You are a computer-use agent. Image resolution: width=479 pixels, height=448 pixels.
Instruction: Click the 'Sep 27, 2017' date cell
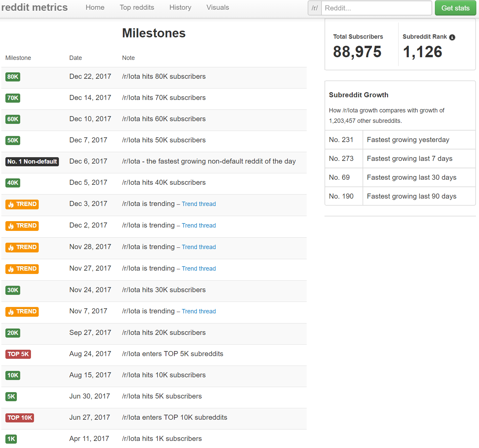click(x=90, y=333)
